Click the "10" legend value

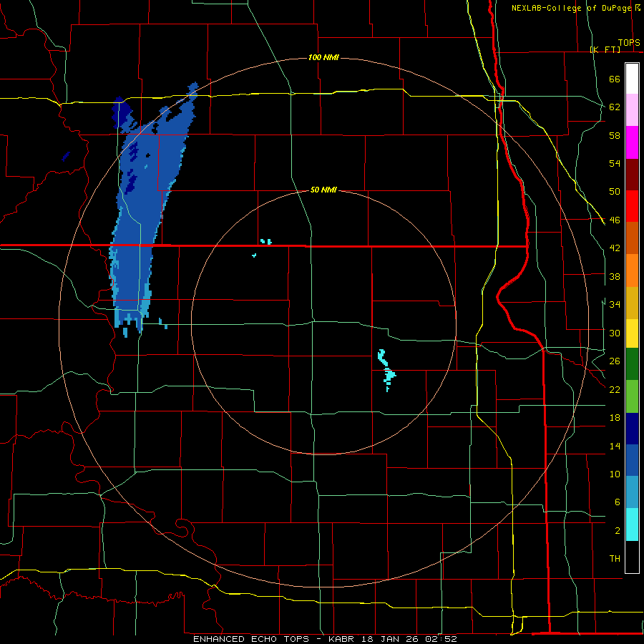[615, 474]
